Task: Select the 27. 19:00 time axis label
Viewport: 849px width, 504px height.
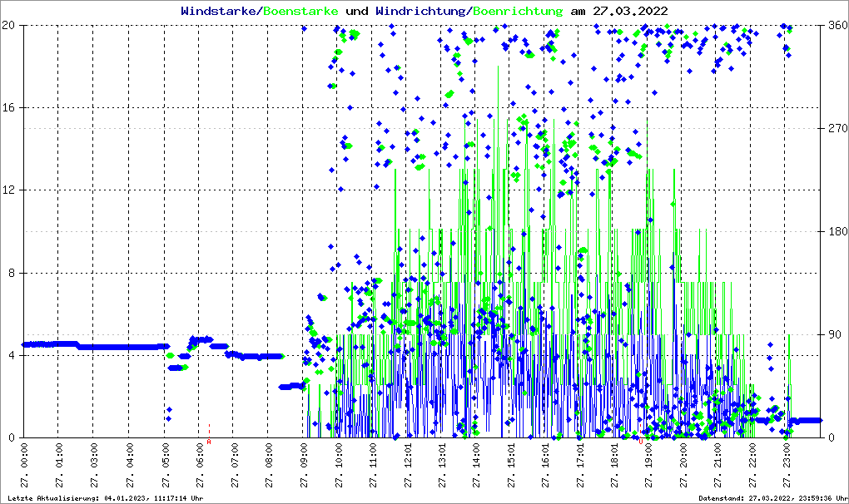Action: (x=648, y=467)
